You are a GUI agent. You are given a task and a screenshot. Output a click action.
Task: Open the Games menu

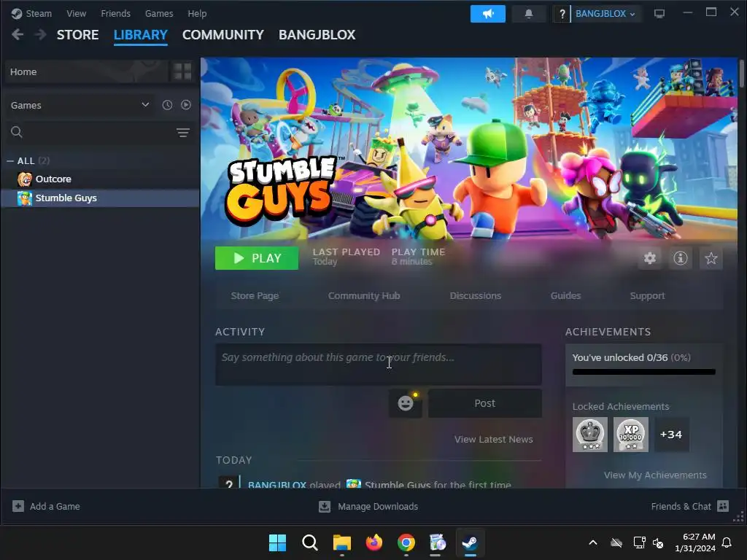159,13
